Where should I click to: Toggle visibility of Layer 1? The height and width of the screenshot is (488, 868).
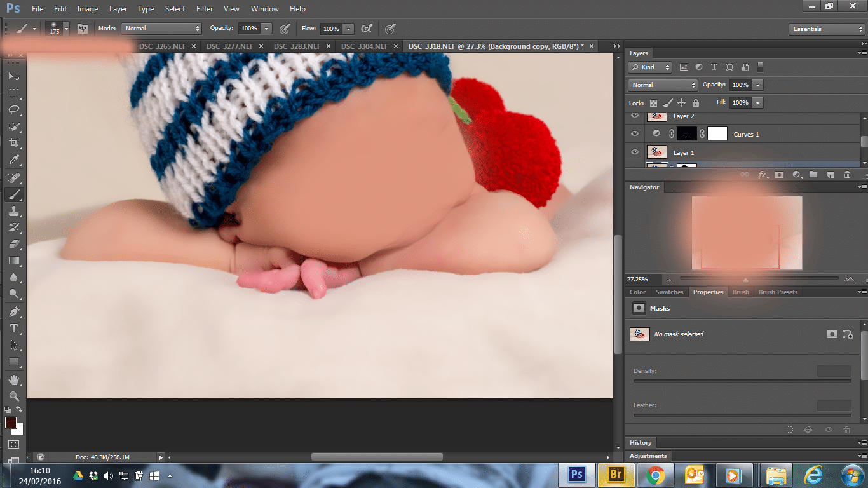[634, 152]
